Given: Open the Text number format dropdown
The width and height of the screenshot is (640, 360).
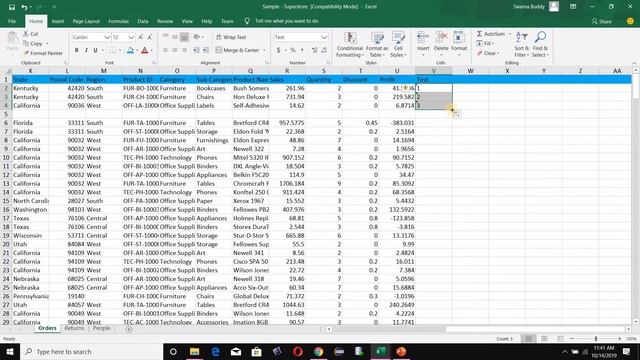Looking at the screenshot, I should 324,37.
